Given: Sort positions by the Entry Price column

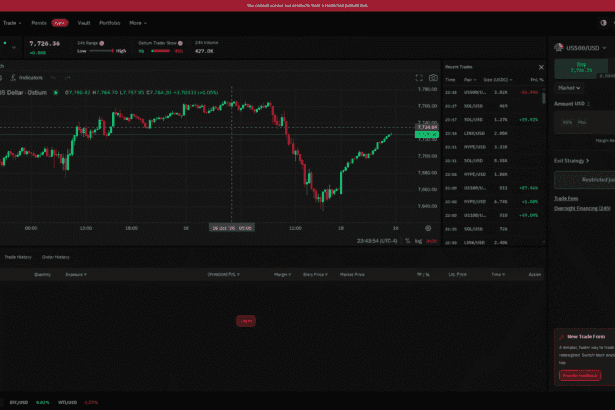Looking at the screenshot, I should [x=315, y=275].
